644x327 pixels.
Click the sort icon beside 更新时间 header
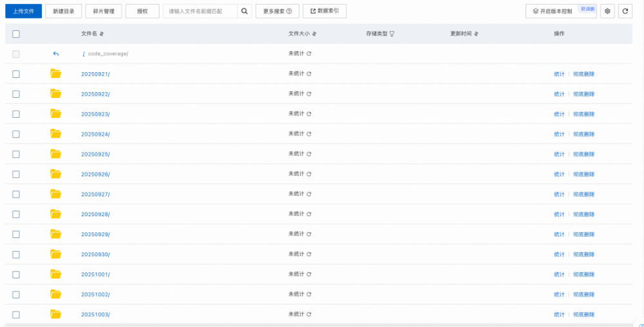[477, 34]
